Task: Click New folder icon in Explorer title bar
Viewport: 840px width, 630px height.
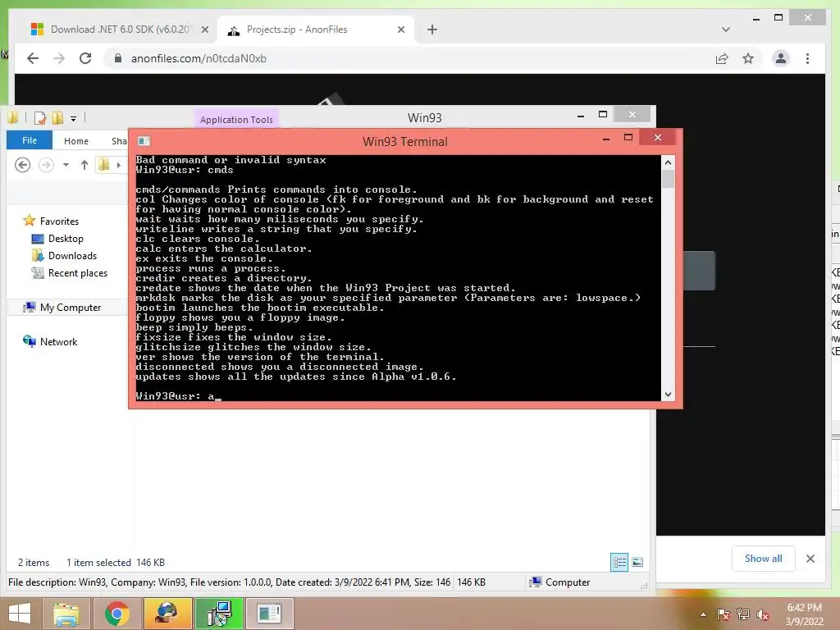Action: (57, 118)
